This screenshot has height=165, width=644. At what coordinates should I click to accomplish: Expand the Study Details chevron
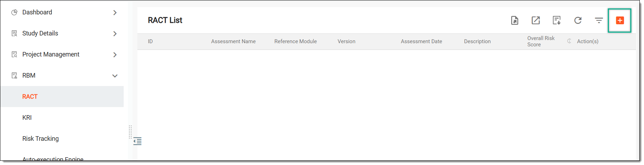pos(115,34)
